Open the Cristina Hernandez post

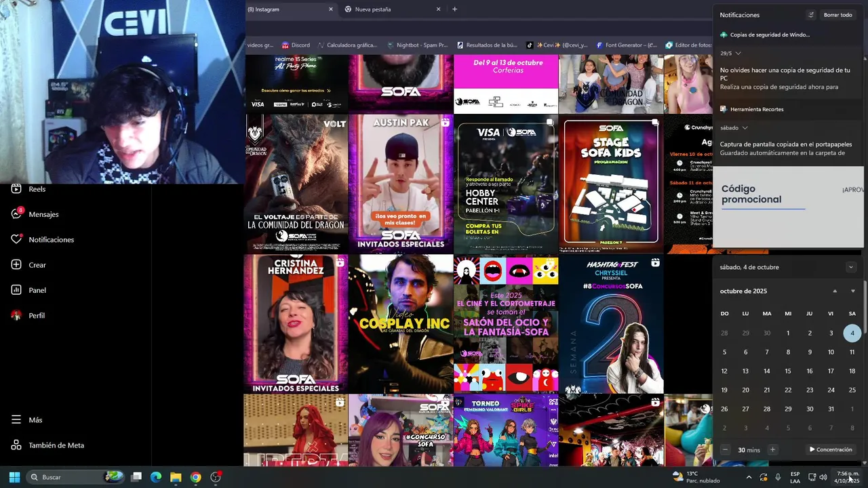[296, 323]
